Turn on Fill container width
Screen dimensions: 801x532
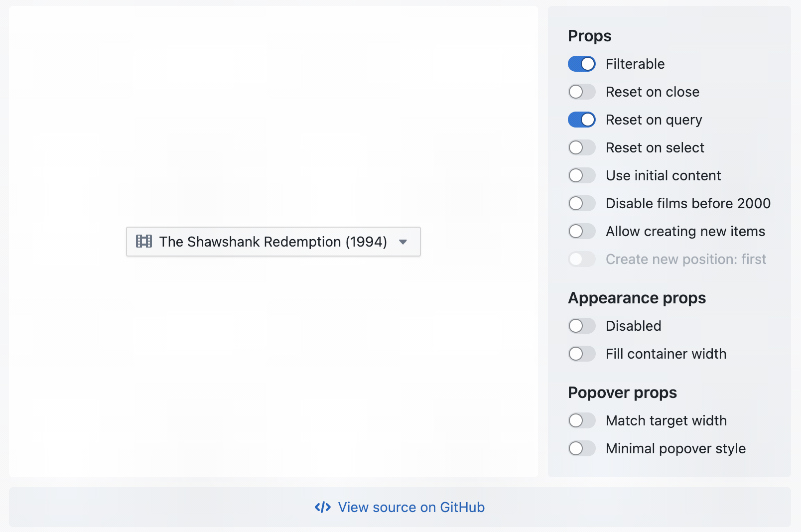pyautogui.click(x=581, y=354)
